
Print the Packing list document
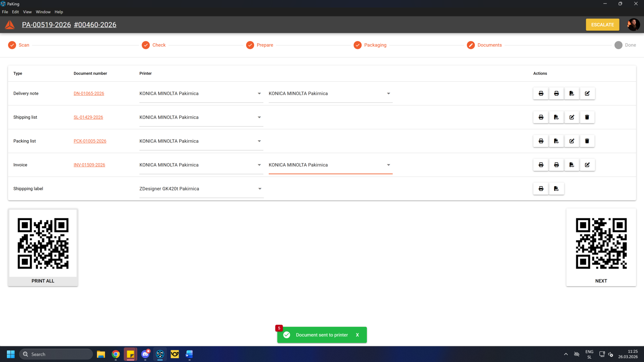tap(541, 141)
